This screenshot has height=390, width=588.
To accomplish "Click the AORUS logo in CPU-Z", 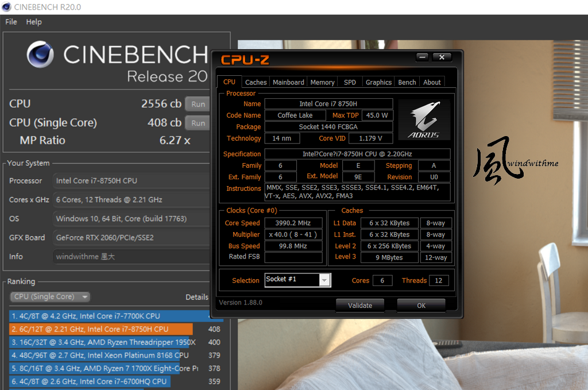I will click(x=424, y=119).
